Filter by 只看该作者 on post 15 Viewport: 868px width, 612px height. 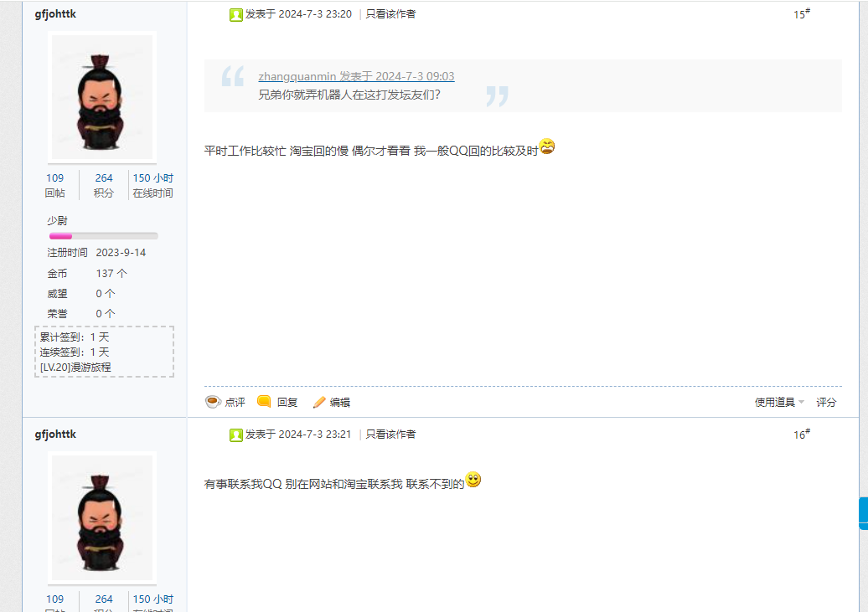click(390, 14)
